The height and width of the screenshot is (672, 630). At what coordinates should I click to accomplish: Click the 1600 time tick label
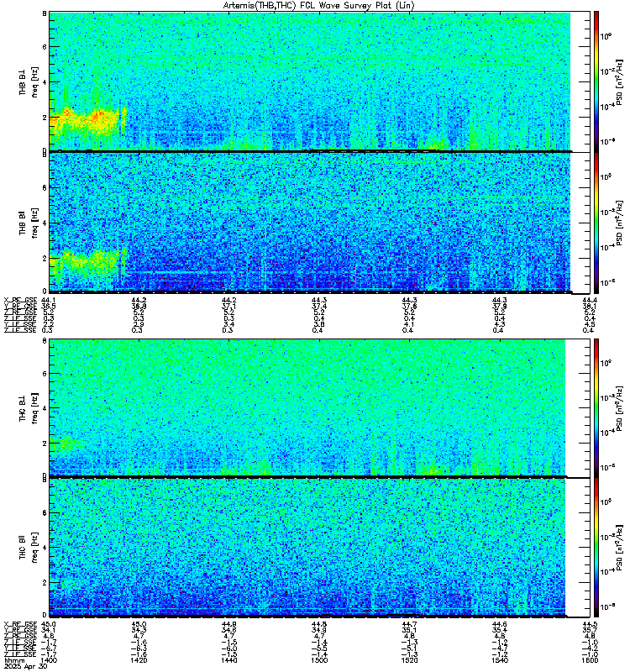[591, 660]
